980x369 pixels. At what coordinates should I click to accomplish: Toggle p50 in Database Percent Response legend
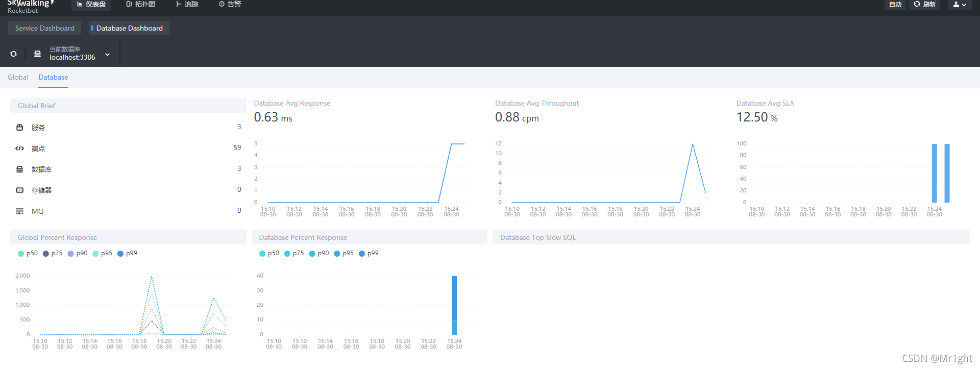(x=269, y=253)
